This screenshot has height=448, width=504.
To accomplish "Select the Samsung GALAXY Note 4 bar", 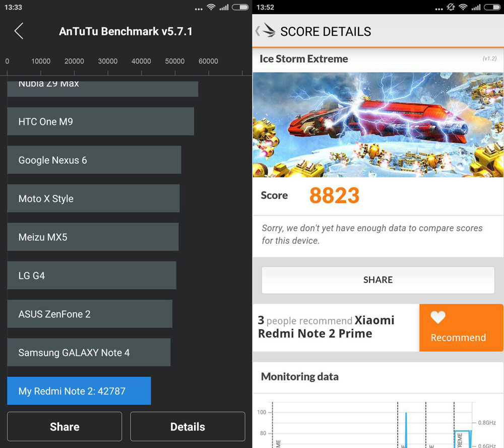I will [x=89, y=352].
